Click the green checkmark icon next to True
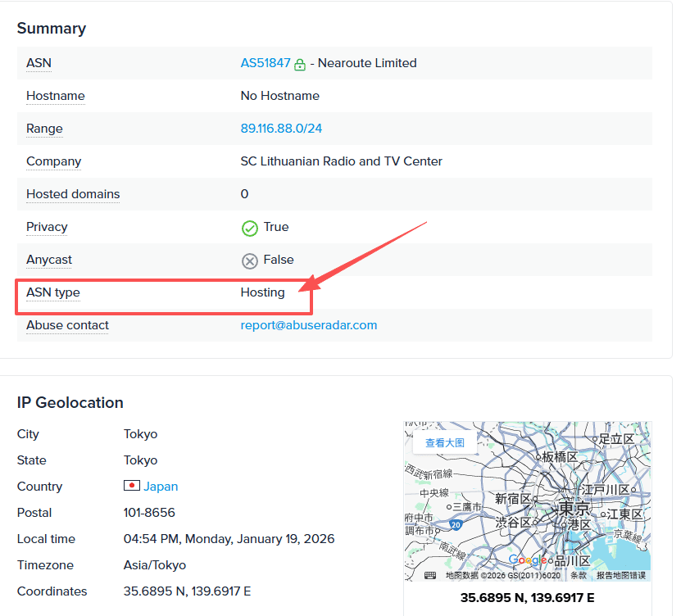 [x=250, y=228]
